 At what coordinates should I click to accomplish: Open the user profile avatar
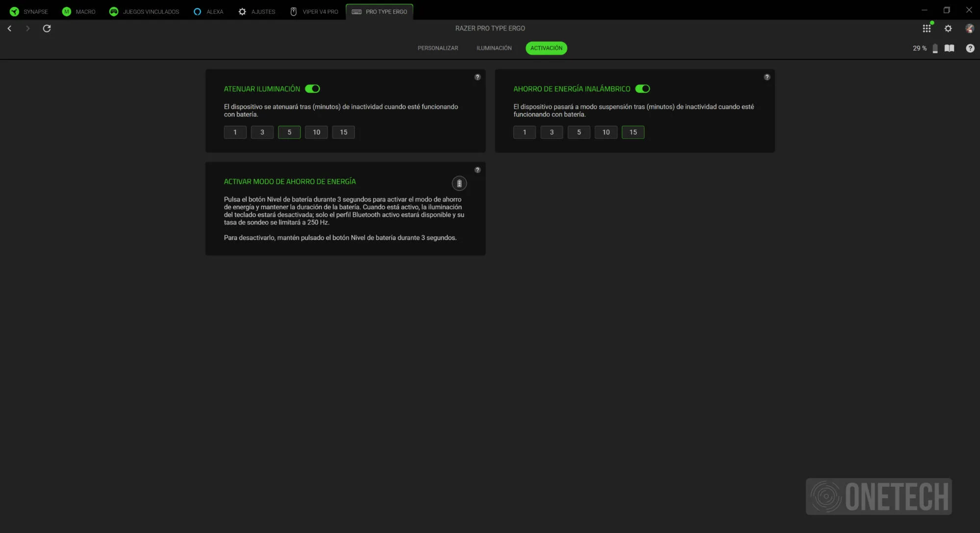coord(969,28)
